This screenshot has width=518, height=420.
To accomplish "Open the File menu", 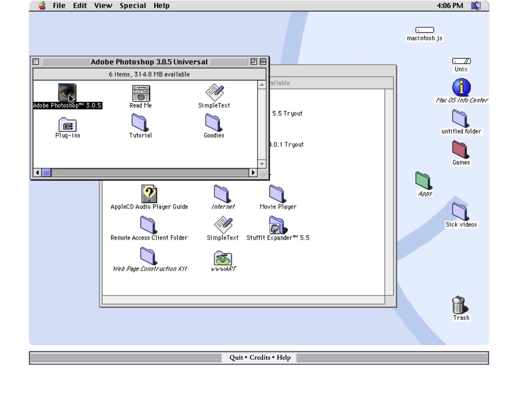I will [59, 5].
